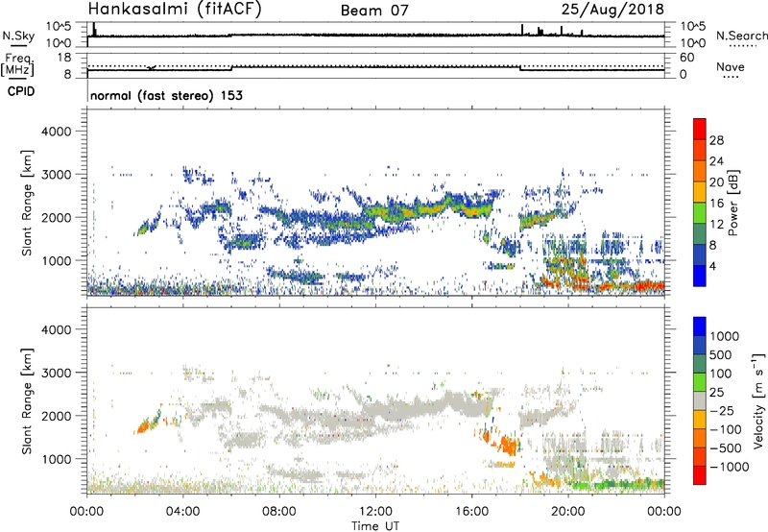The image size is (768, 532).
Task: Click the "12" label on power colorbar
Action: 716,225
